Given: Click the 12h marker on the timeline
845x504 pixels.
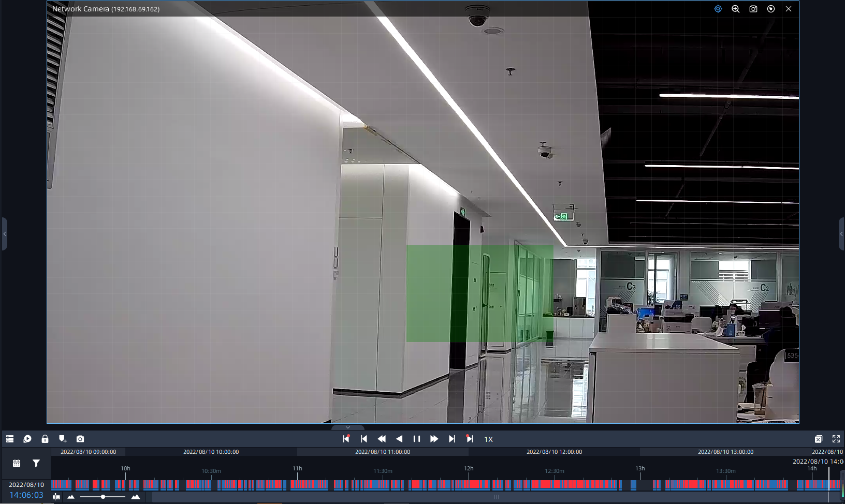Looking at the screenshot, I should coord(469,469).
